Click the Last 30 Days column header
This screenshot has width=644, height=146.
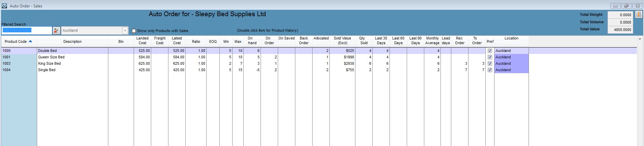(x=381, y=40)
